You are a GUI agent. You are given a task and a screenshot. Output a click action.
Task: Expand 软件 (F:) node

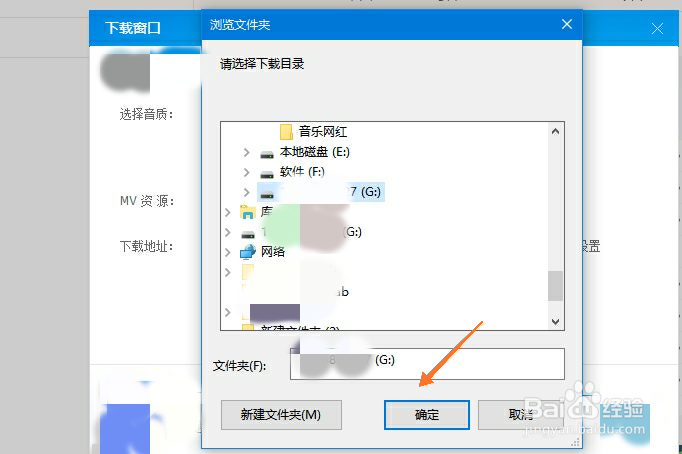(247, 172)
